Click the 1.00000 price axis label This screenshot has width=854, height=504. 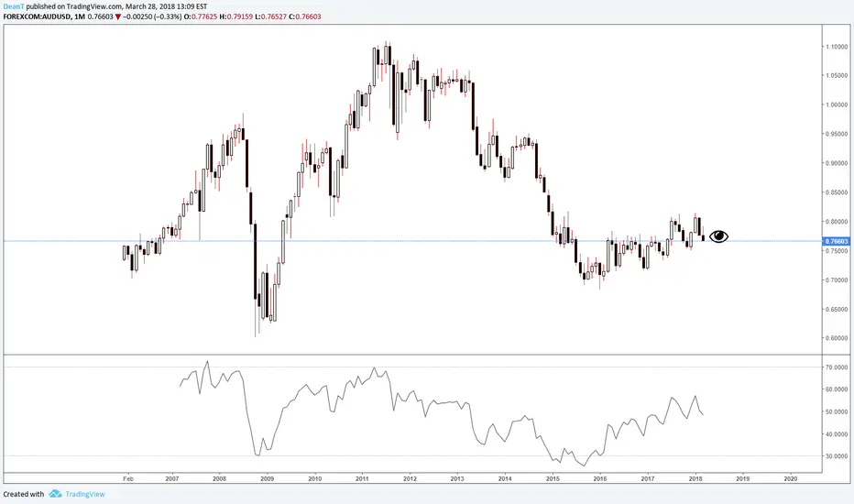(x=836, y=104)
